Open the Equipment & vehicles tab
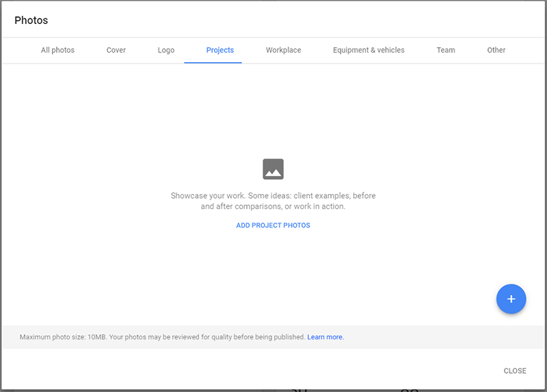The height and width of the screenshot is (392, 547). tap(369, 50)
